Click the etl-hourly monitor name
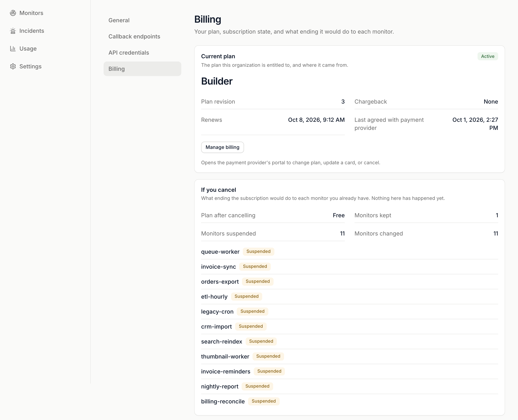 coord(214,297)
